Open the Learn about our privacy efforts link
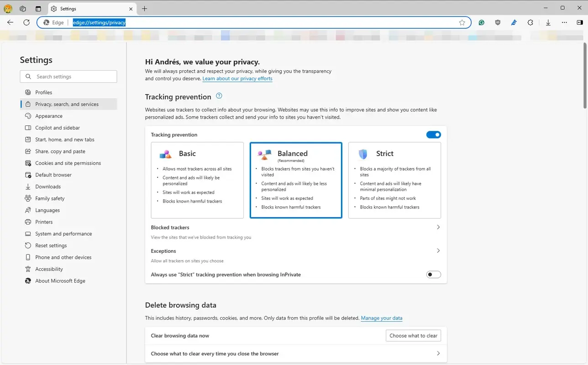Viewport: 588px width, 365px height. [237, 78]
